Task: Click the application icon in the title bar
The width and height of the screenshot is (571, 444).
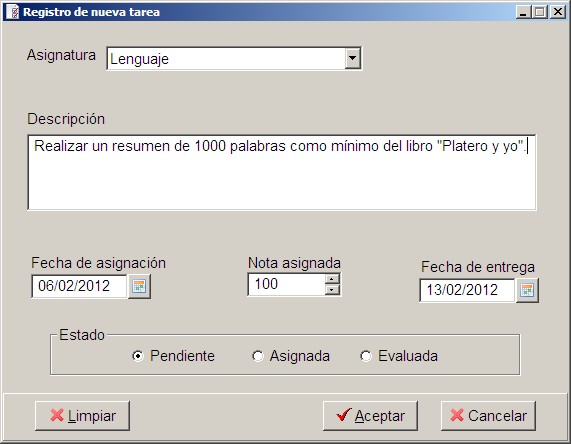Action: 13,12
